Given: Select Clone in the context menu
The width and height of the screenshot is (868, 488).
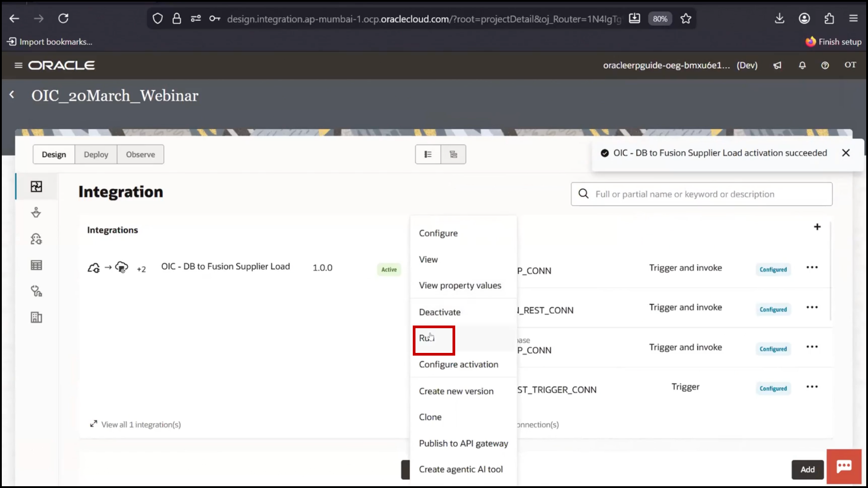Looking at the screenshot, I should pyautogui.click(x=463, y=417).
